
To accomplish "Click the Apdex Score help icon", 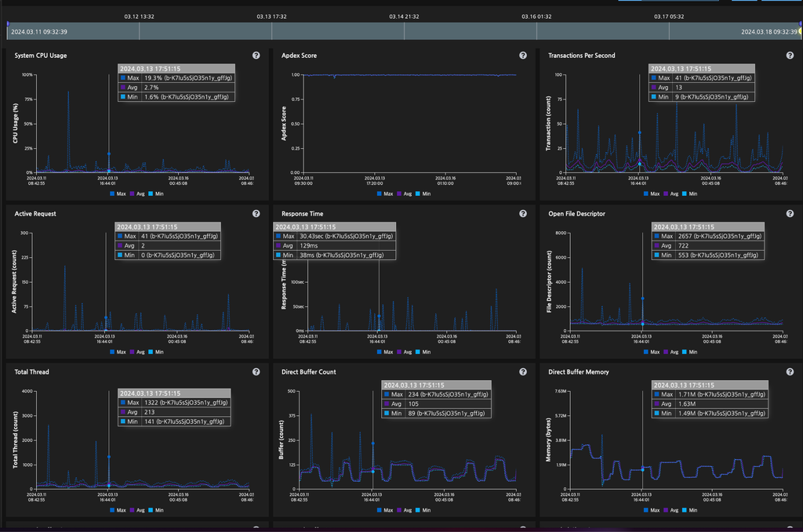I will point(523,56).
